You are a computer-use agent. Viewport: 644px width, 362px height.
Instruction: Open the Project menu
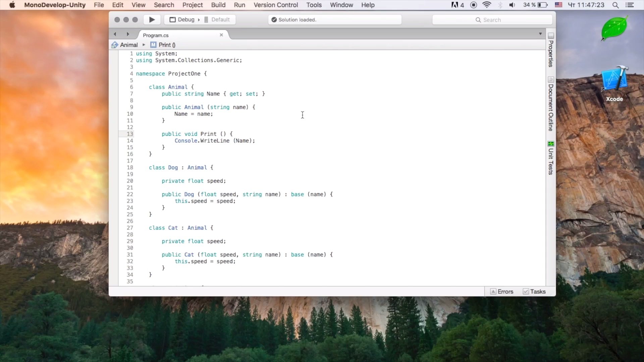tap(193, 5)
